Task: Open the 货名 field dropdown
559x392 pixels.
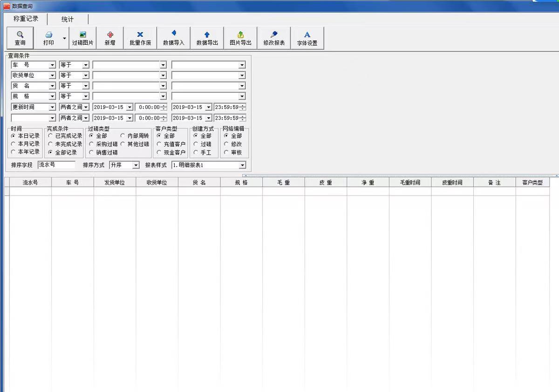Action: pos(52,86)
